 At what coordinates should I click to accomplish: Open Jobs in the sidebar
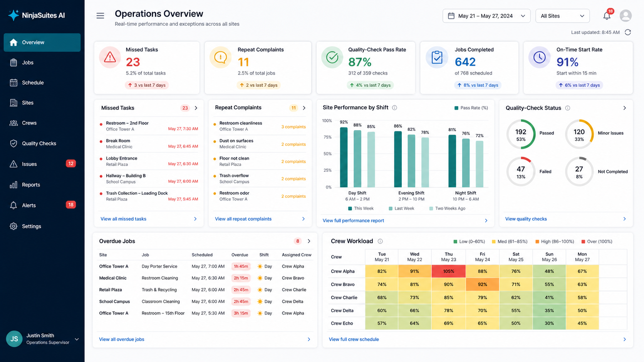point(42,62)
